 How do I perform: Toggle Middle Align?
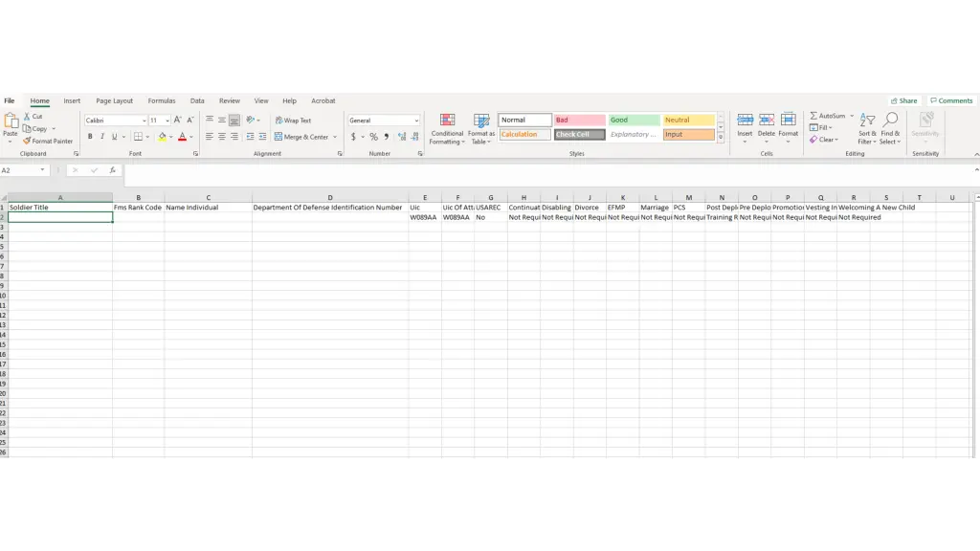coord(222,120)
